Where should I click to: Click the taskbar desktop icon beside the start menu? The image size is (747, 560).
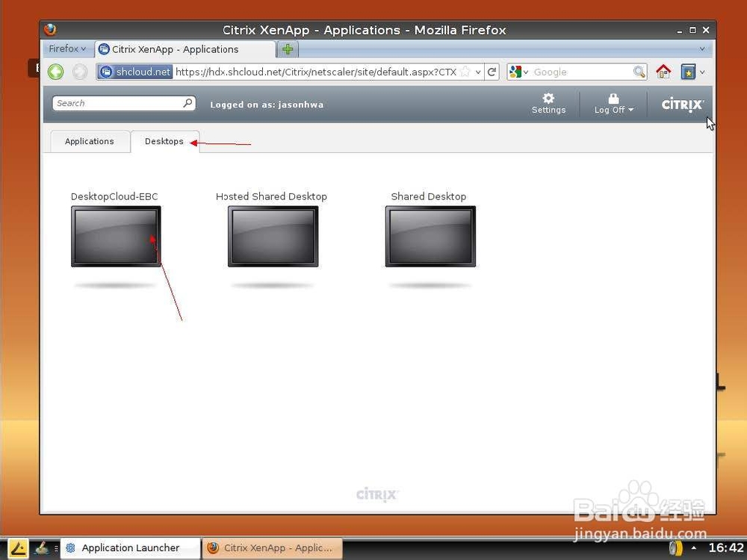pos(42,548)
